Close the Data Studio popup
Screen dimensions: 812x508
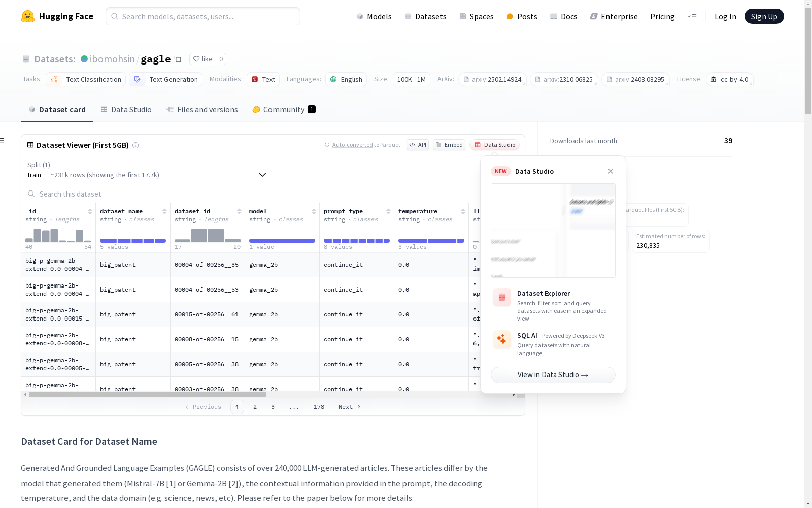[611, 171]
